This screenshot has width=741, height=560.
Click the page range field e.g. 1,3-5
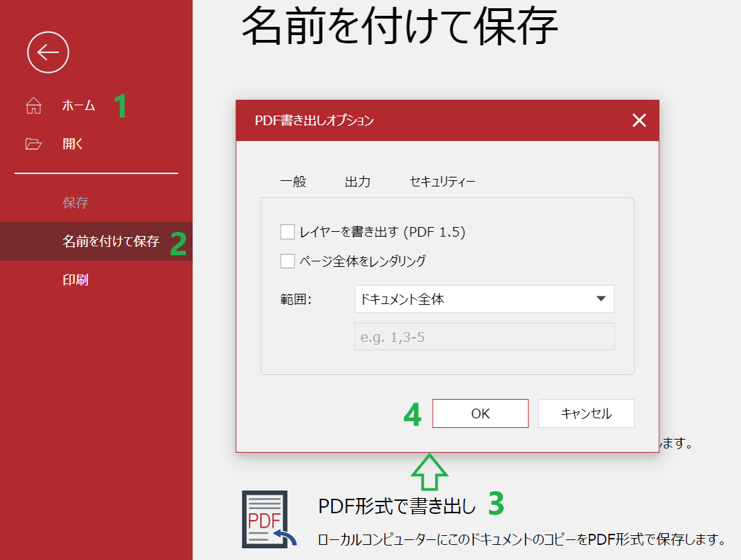pos(484,336)
